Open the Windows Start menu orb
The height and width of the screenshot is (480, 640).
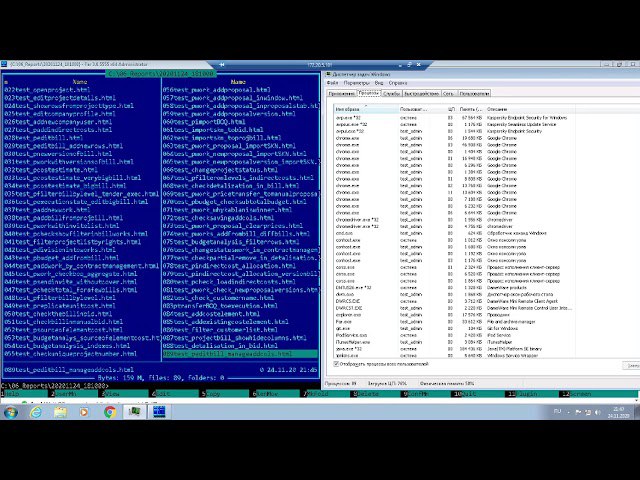pyautogui.click(x=11, y=412)
